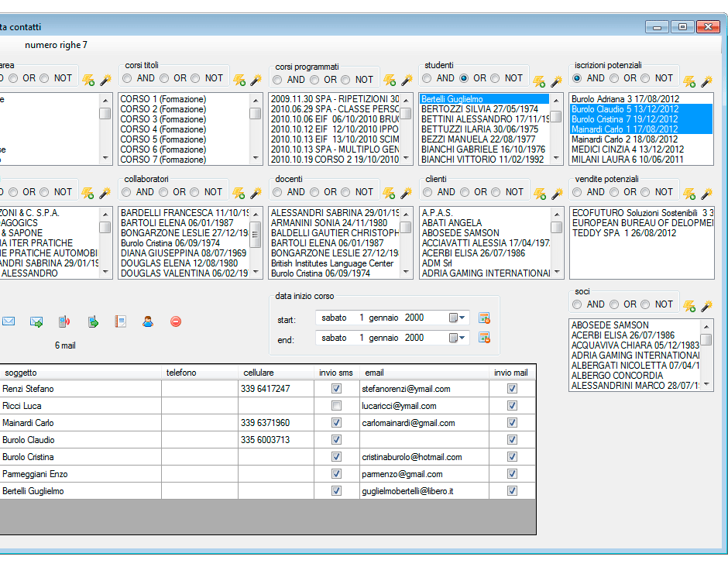Click the lightning filter icon for docenti

[x=389, y=193]
